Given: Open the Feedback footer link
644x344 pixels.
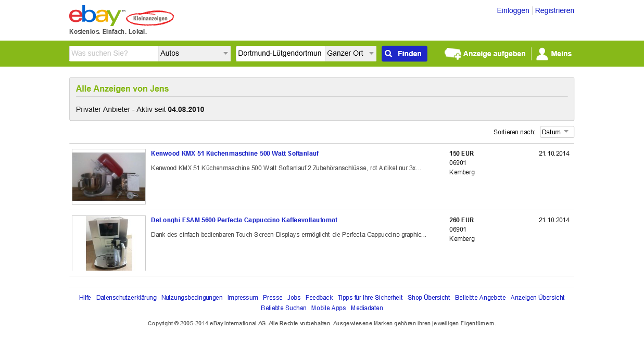Looking at the screenshot, I should [x=319, y=298].
